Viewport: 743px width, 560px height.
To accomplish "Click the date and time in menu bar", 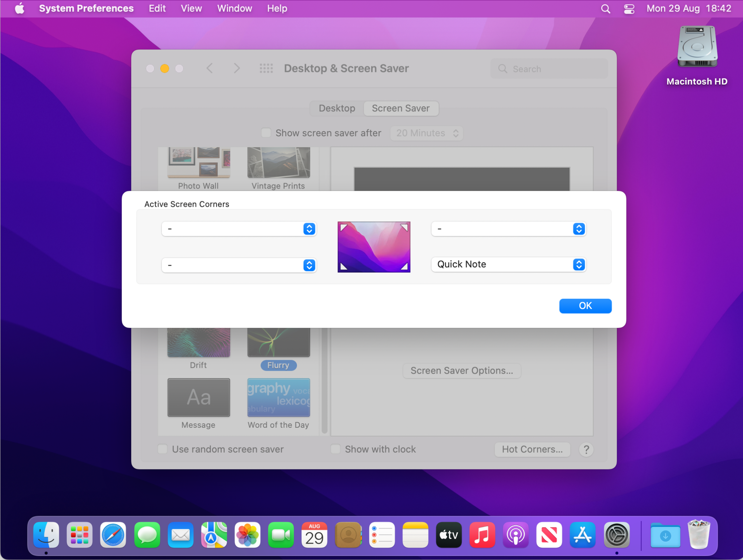I will pos(689,8).
